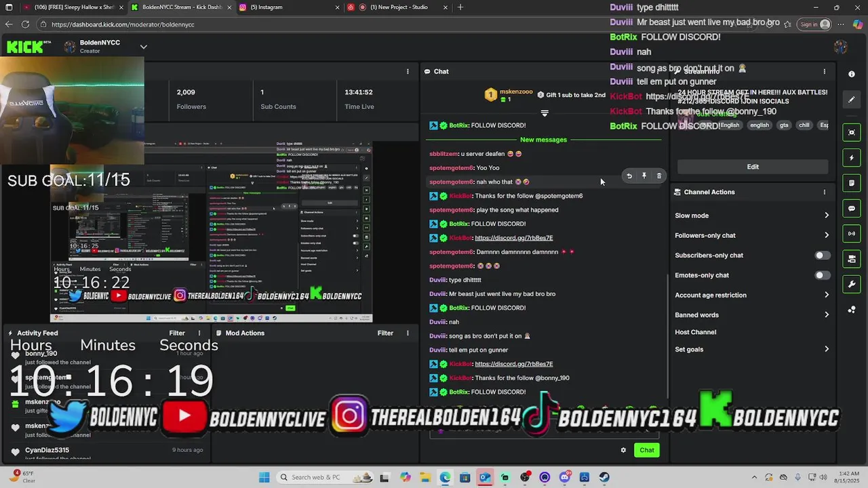Open Steam from the taskbar
The height and width of the screenshot is (488, 868).
pyautogui.click(x=604, y=477)
